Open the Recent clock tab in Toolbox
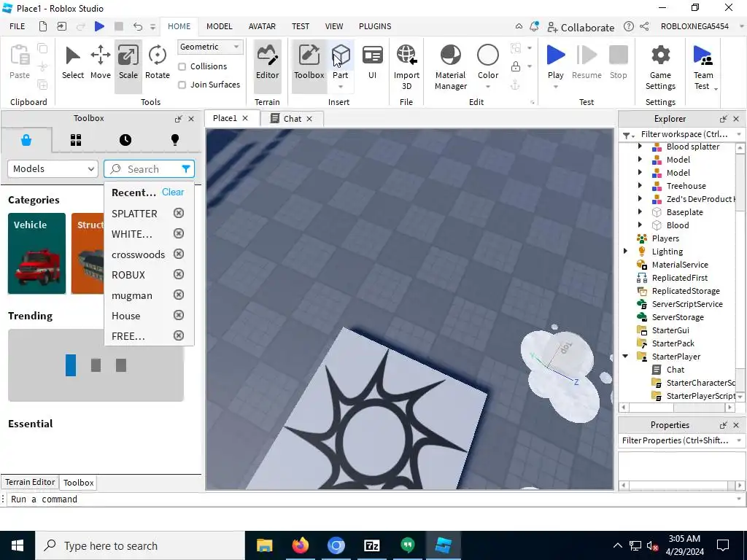 coord(125,140)
